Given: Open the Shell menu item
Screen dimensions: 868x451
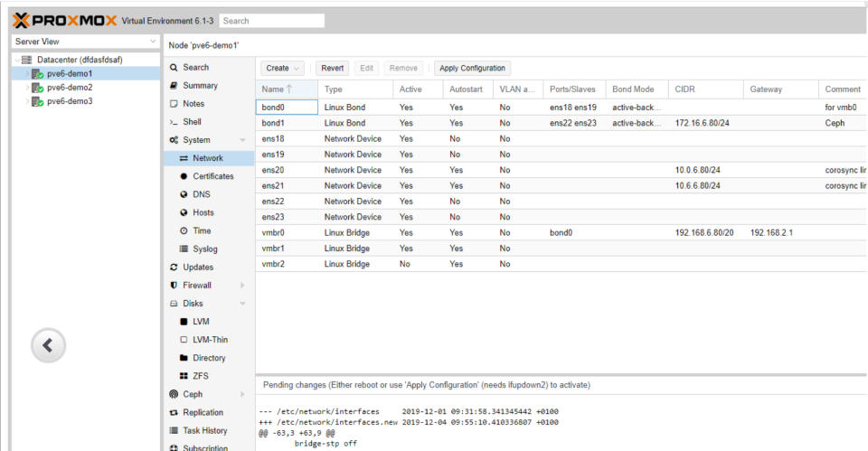Looking at the screenshot, I should coord(209,122).
